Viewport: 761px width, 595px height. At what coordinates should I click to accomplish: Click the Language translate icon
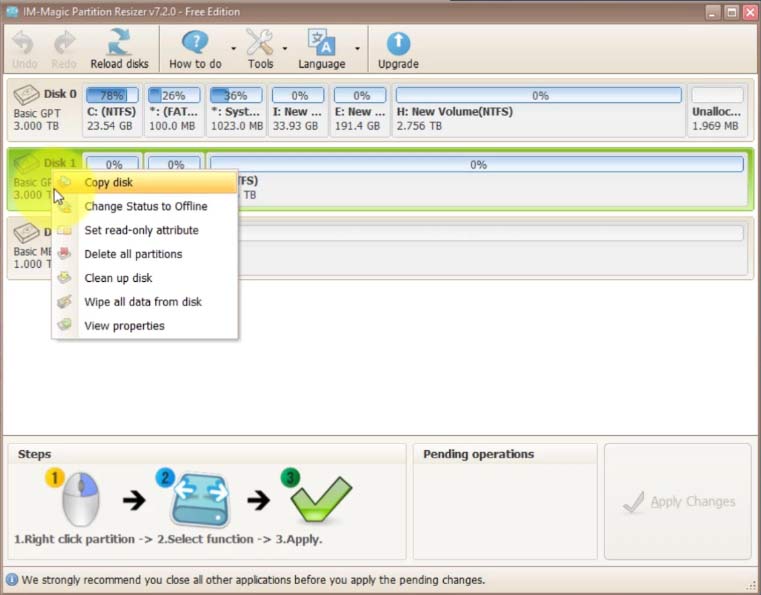[321, 43]
